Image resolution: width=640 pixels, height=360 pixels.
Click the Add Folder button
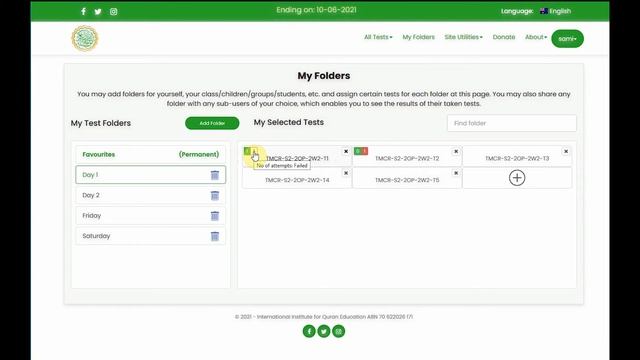tap(212, 123)
